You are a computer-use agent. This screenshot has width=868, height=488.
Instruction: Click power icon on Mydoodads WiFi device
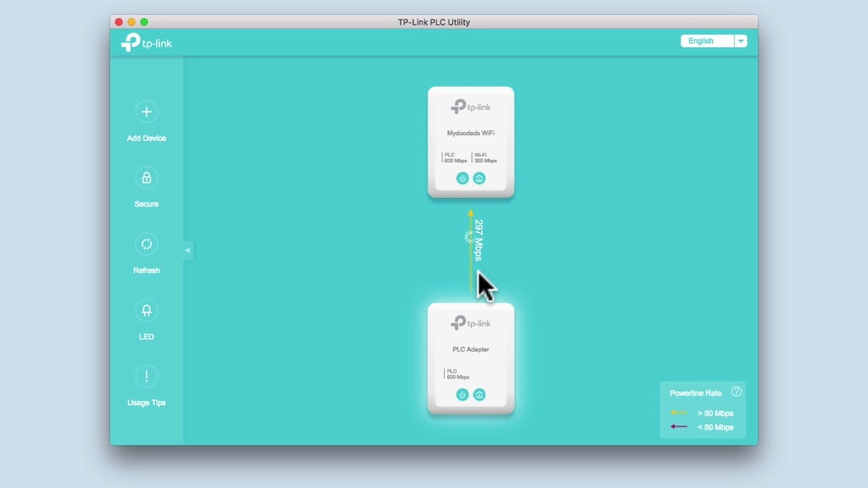pos(462,178)
